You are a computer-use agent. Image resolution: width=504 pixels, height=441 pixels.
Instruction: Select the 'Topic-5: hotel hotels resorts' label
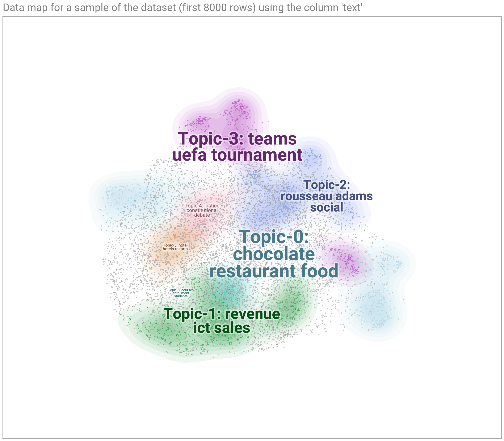click(175, 247)
